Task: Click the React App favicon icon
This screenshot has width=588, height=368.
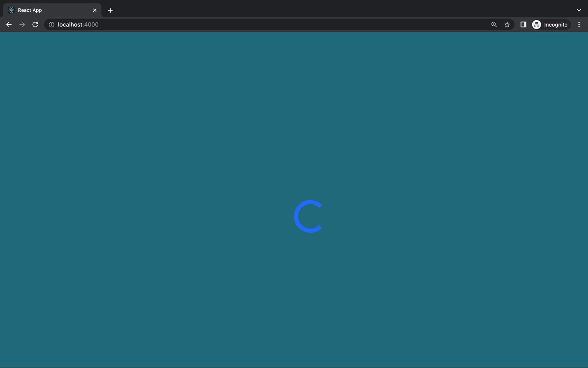Action: pyautogui.click(x=11, y=10)
